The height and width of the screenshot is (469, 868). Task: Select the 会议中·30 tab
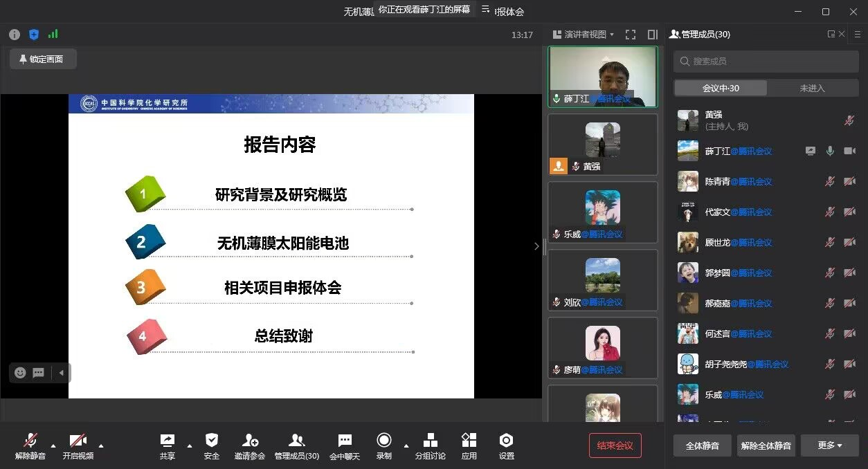click(x=721, y=88)
